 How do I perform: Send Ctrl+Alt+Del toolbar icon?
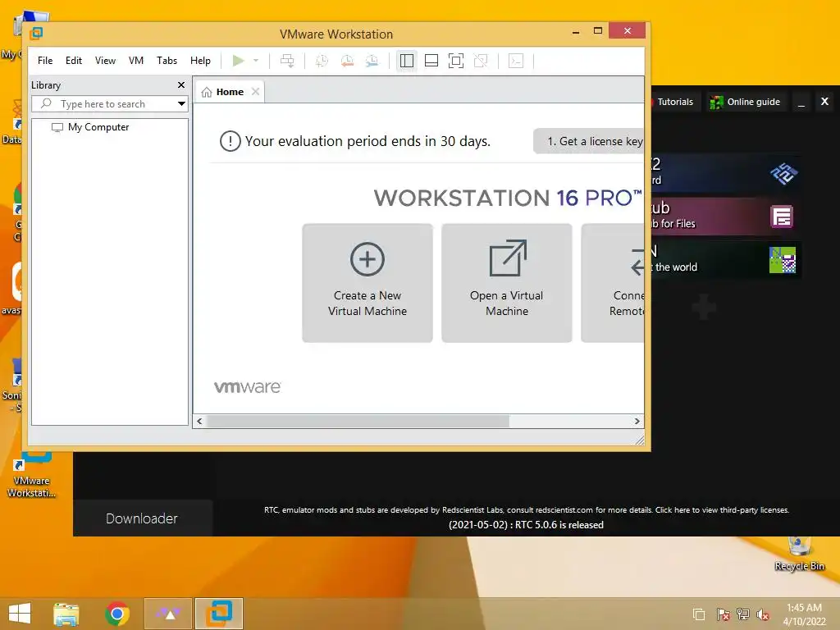(x=287, y=61)
